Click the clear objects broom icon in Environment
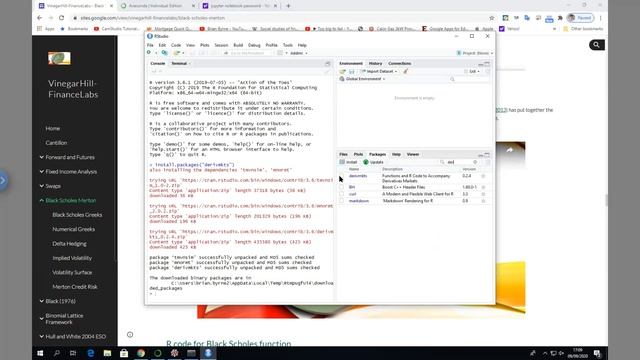The height and width of the screenshot is (360, 640). (405, 71)
